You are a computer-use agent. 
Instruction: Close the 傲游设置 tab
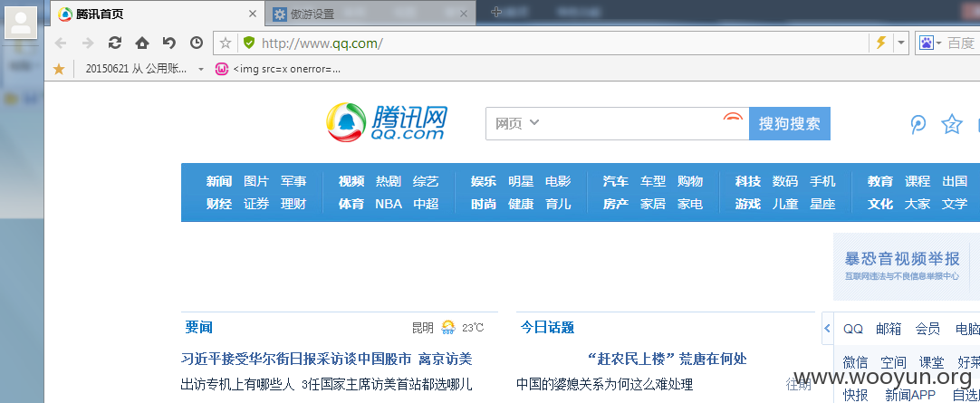463,14
